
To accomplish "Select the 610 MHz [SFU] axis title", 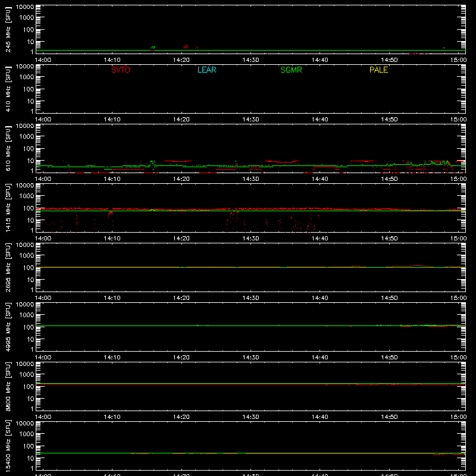I will tap(8, 148).
